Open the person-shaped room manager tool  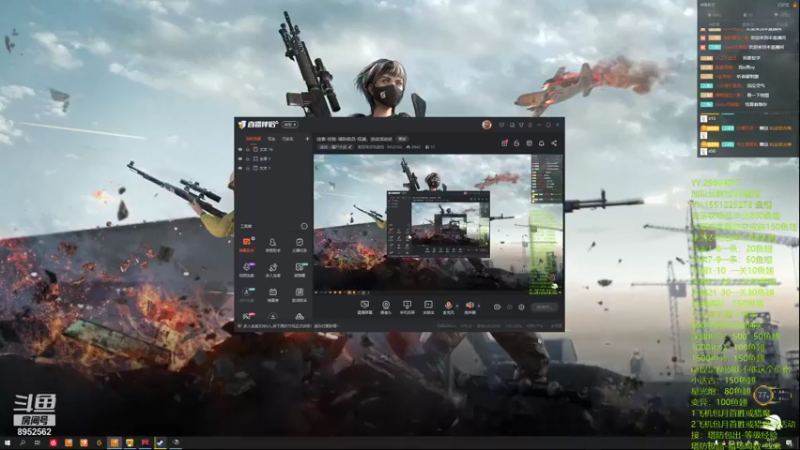click(273, 244)
